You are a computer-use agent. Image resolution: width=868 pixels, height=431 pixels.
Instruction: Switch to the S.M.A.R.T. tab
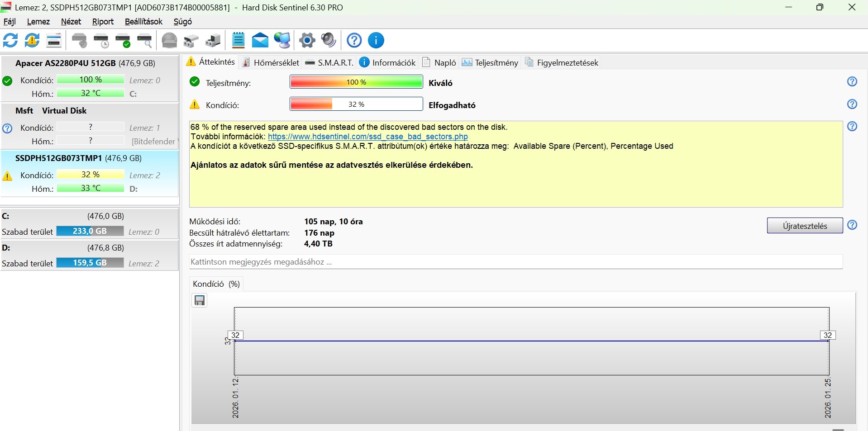pyautogui.click(x=329, y=62)
